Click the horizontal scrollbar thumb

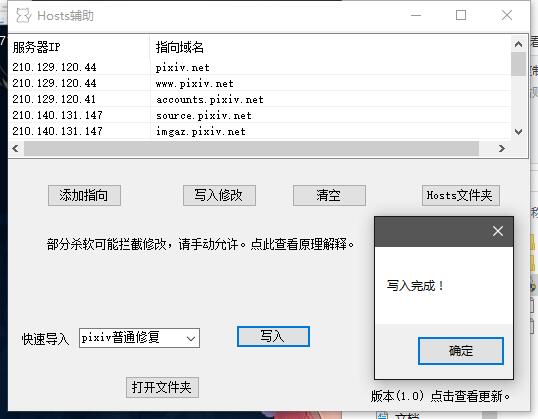click(x=251, y=148)
